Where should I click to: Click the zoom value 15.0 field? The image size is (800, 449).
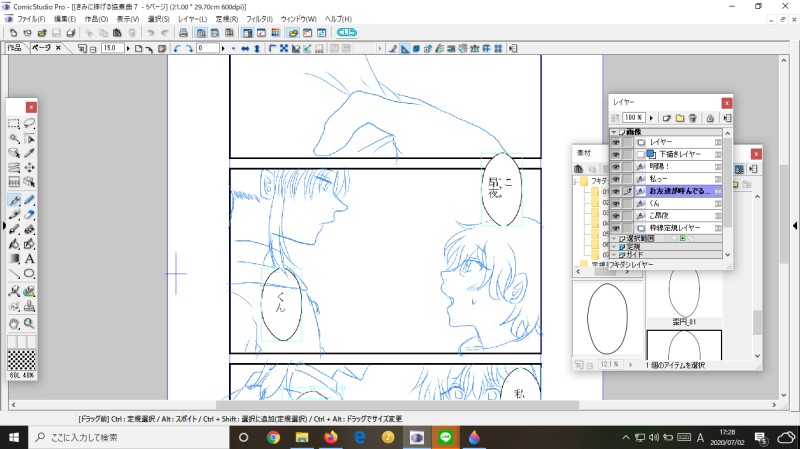(x=112, y=48)
